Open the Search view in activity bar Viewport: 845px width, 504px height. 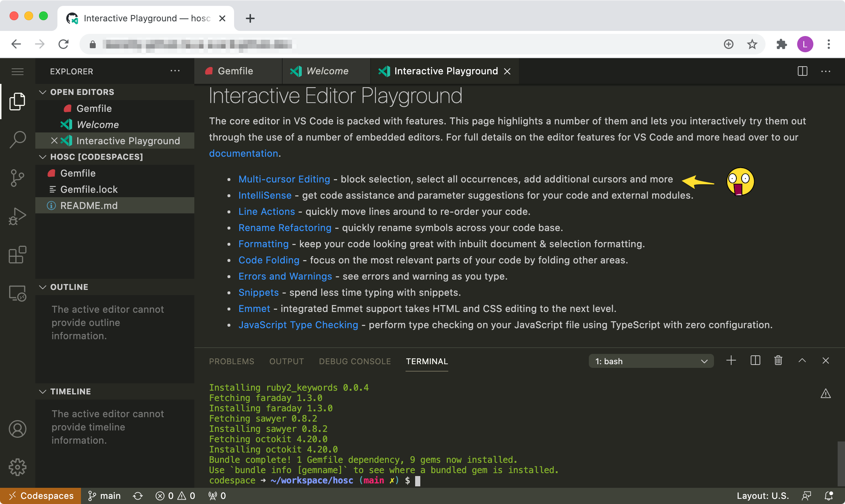[x=17, y=139]
